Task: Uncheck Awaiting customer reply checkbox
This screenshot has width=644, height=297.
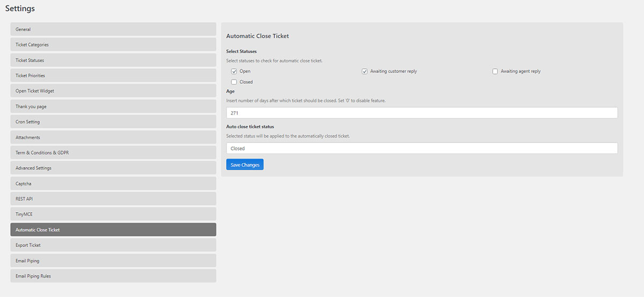Action: (364, 71)
